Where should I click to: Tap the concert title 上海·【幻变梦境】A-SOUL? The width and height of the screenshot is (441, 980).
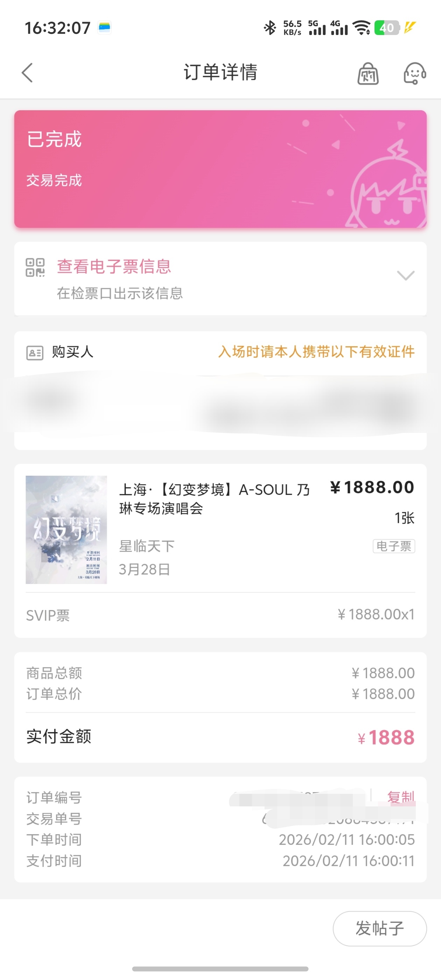[214, 498]
